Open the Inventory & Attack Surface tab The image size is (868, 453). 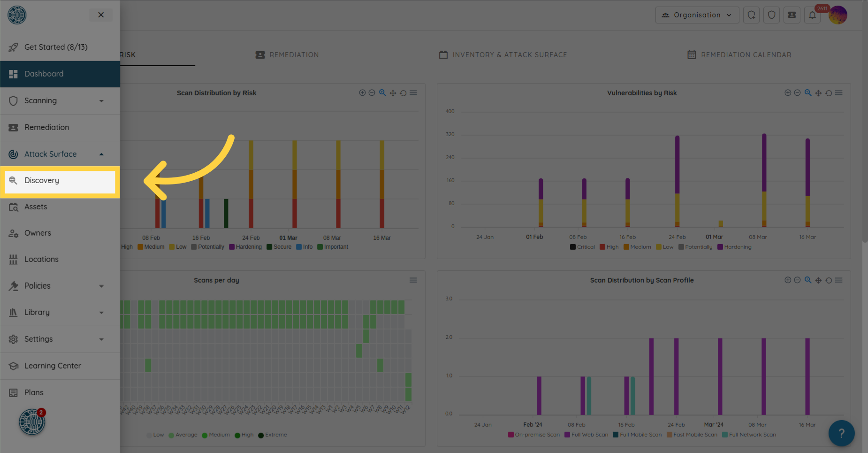pyautogui.click(x=503, y=55)
